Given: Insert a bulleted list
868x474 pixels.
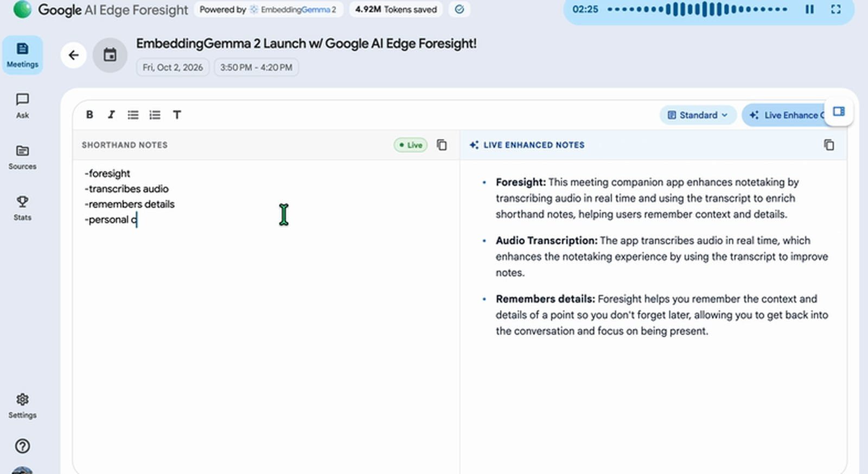Looking at the screenshot, I should point(133,114).
